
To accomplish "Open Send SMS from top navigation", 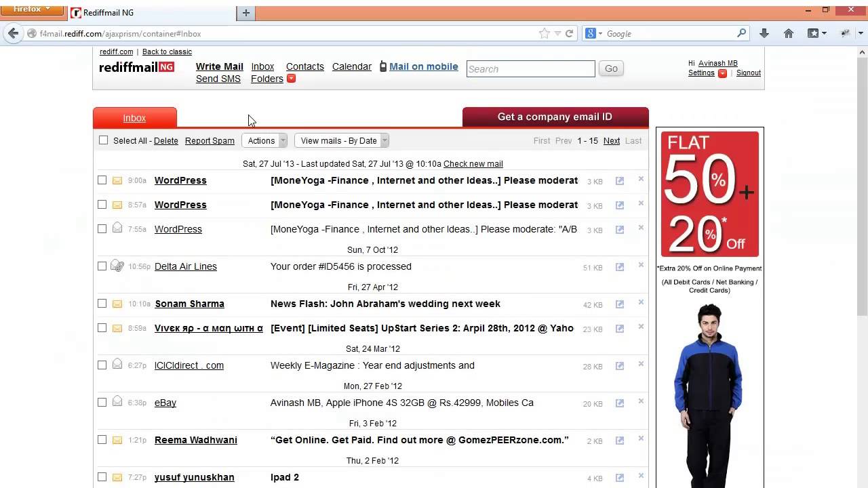I will click(x=218, y=79).
